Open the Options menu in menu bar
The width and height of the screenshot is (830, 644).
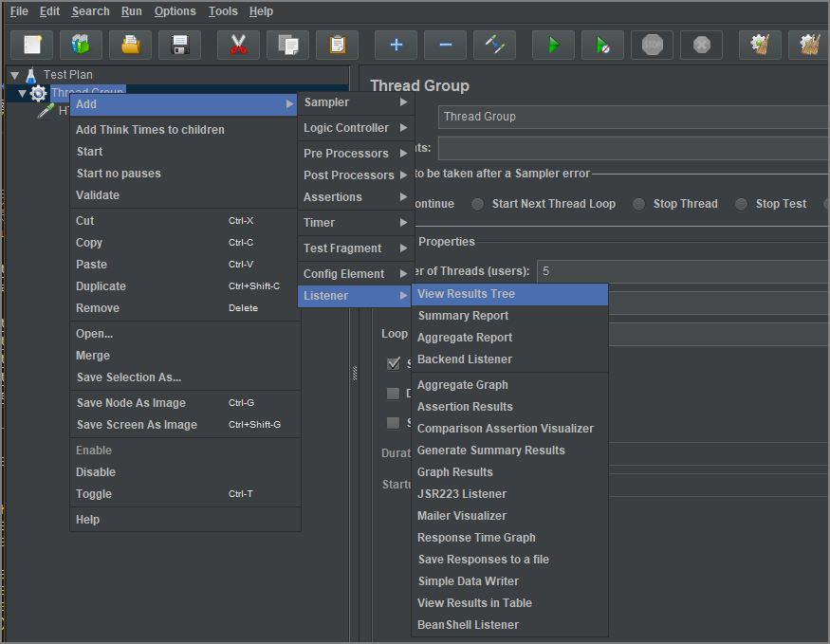(x=175, y=11)
